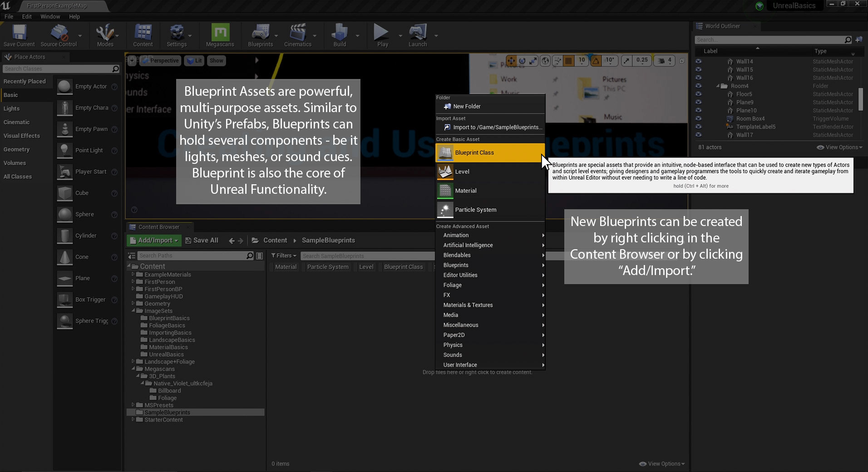Toggle world coordinate system globe icon
The width and height of the screenshot is (868, 472).
pyautogui.click(x=545, y=60)
